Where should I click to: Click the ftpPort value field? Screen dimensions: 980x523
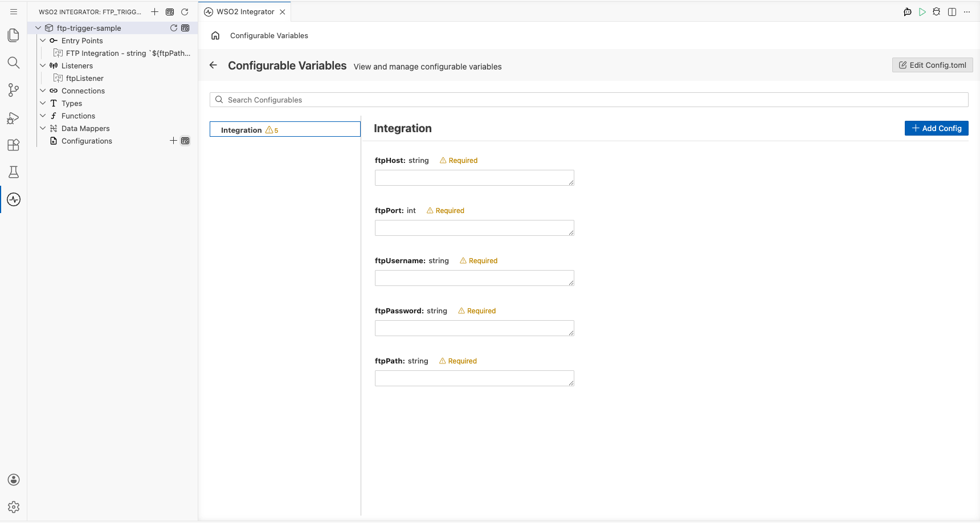coord(474,228)
